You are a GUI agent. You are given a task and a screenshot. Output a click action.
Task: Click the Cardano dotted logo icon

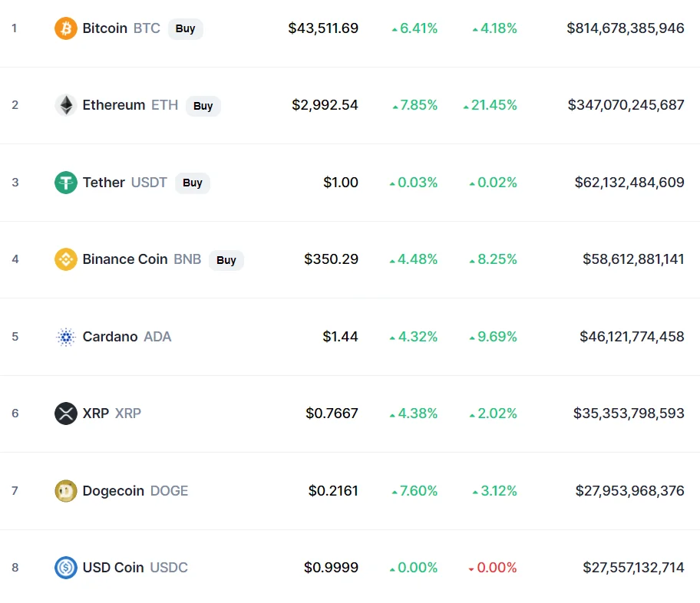(x=66, y=337)
